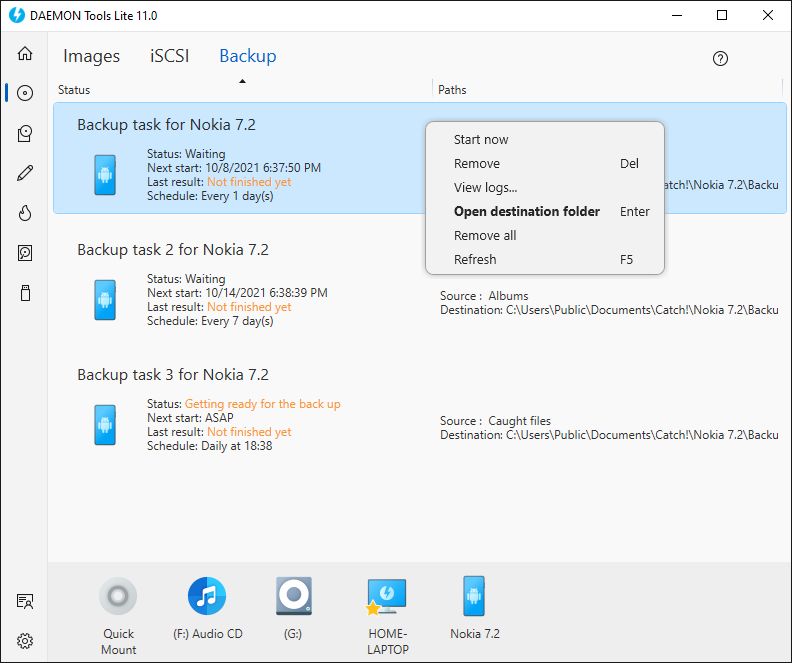The width and height of the screenshot is (792, 663).
Task: Select the (G:) virtual drive icon
Action: point(293,596)
